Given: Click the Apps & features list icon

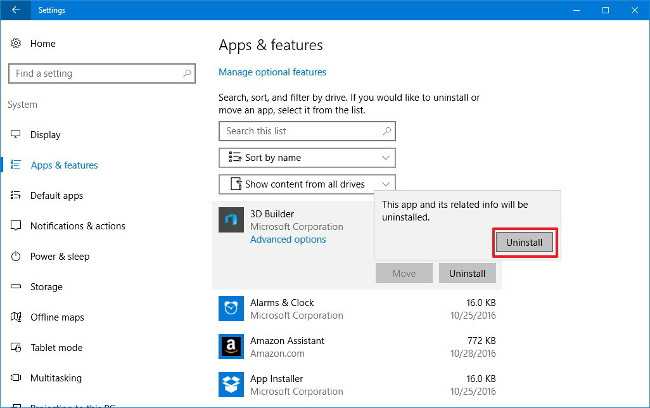Looking at the screenshot, I should coord(16,165).
